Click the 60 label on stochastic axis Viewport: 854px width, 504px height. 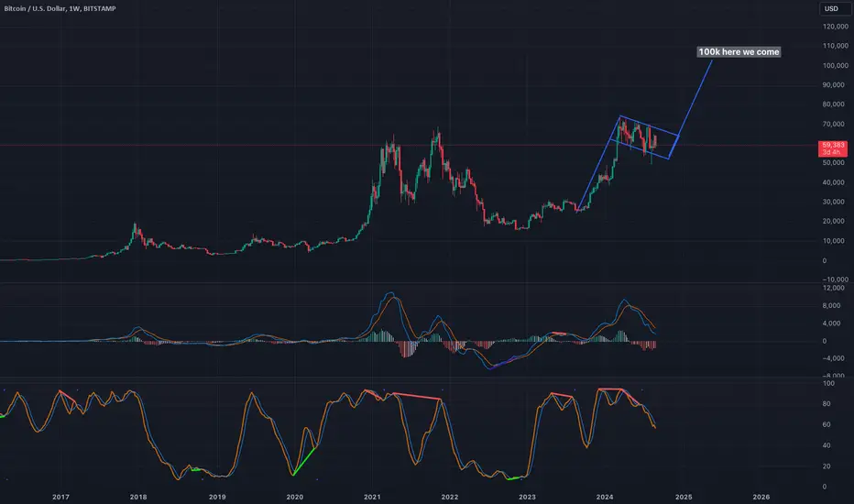point(827,424)
